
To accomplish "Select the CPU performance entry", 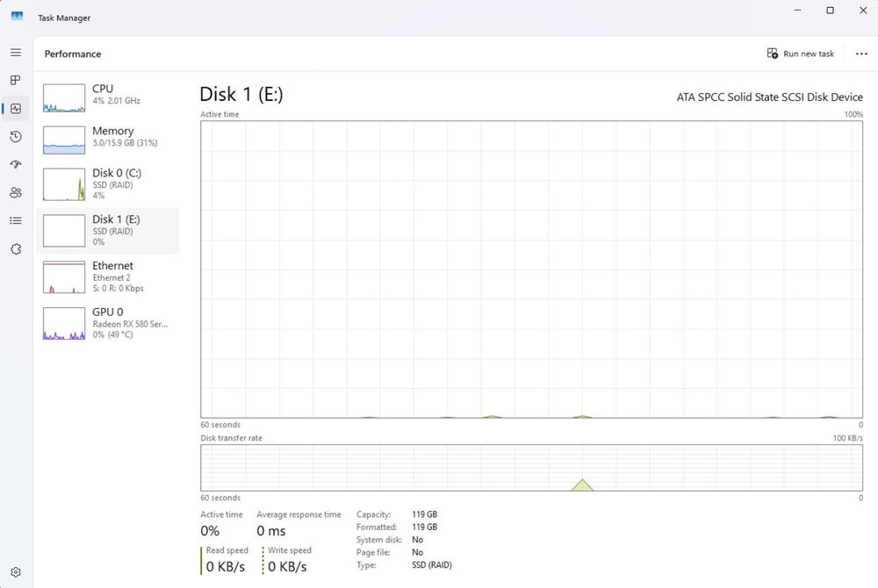I will coord(108,98).
